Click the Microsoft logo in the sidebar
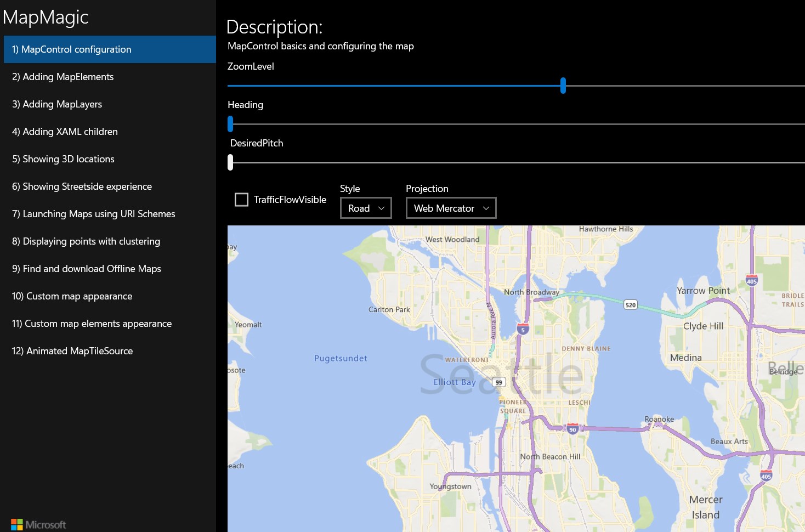Screen dimensions: 805x532 coord(38,524)
